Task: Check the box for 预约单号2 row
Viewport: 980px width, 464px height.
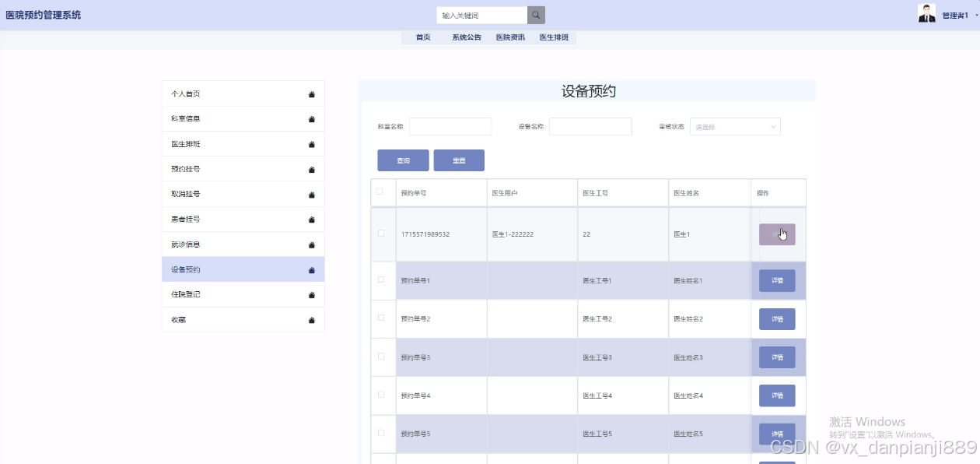Action: (x=381, y=318)
